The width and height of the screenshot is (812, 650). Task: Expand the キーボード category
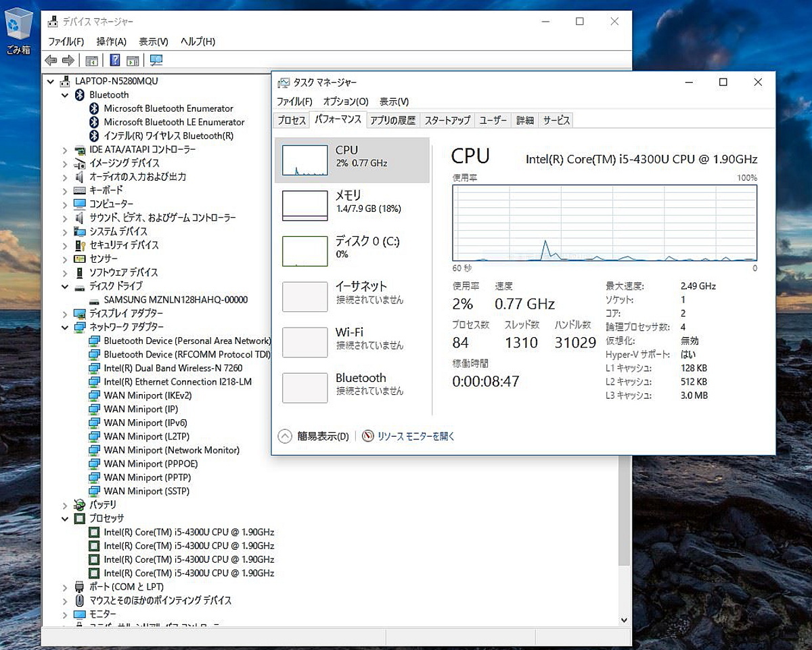(x=65, y=190)
